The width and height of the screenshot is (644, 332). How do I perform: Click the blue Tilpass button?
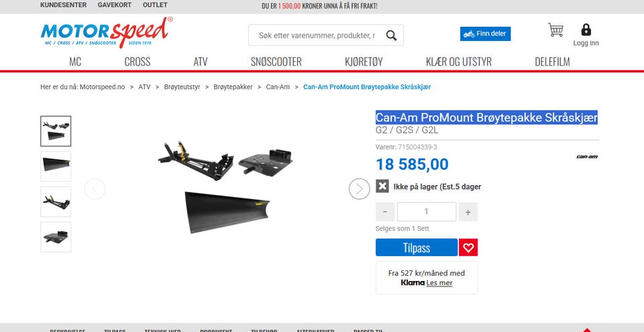(417, 247)
